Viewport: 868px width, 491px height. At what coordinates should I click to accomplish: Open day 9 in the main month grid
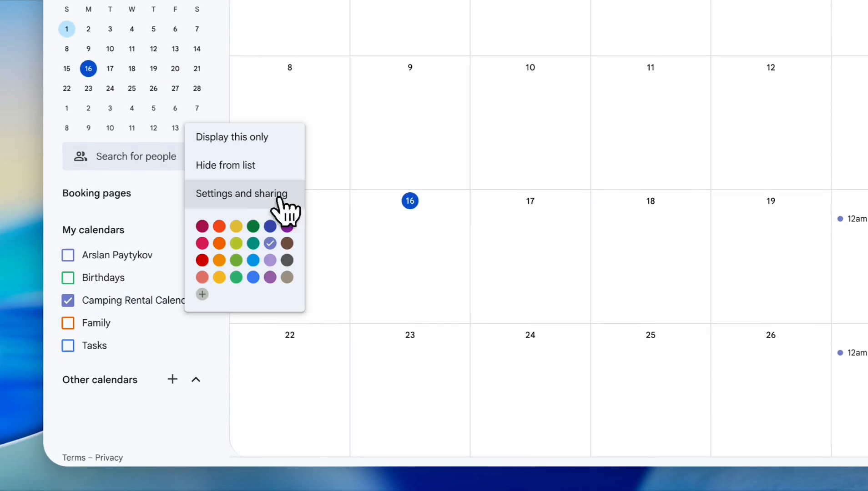410,67
